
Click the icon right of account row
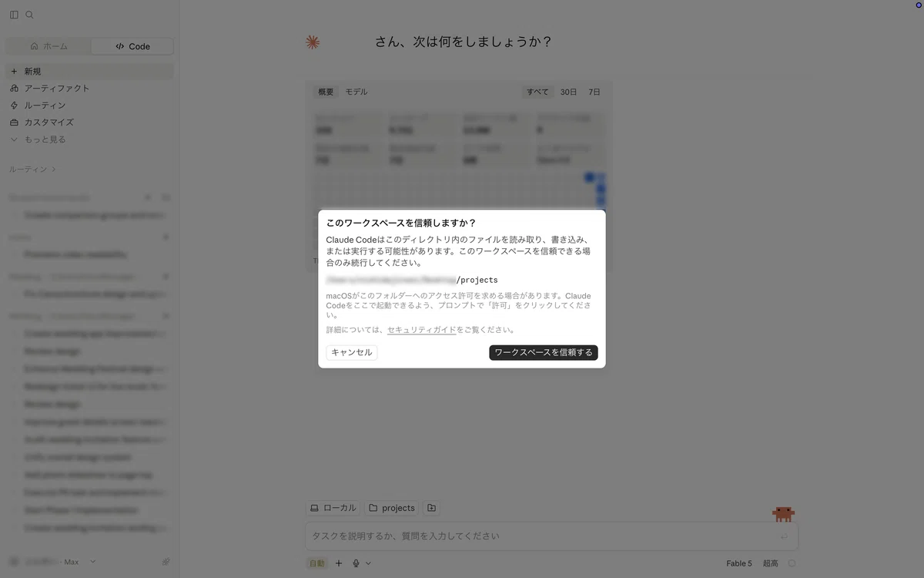click(x=166, y=562)
